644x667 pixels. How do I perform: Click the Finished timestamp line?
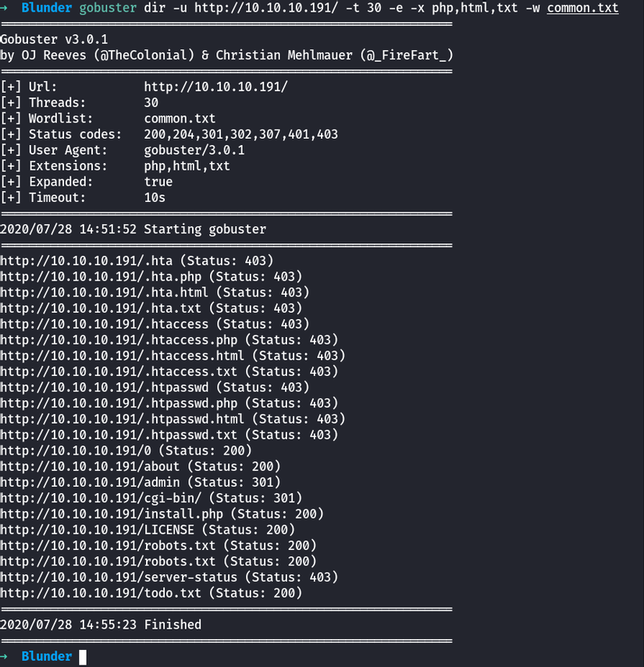(x=101, y=625)
